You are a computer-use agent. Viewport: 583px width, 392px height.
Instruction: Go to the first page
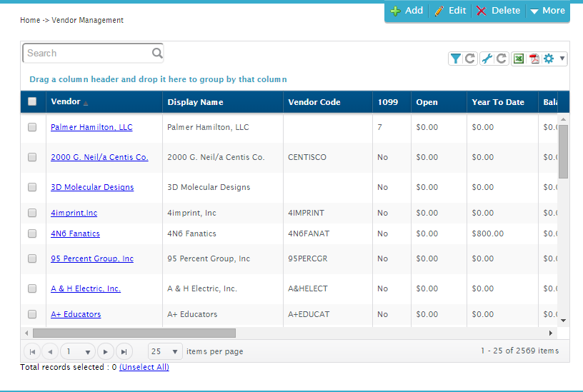click(x=32, y=351)
